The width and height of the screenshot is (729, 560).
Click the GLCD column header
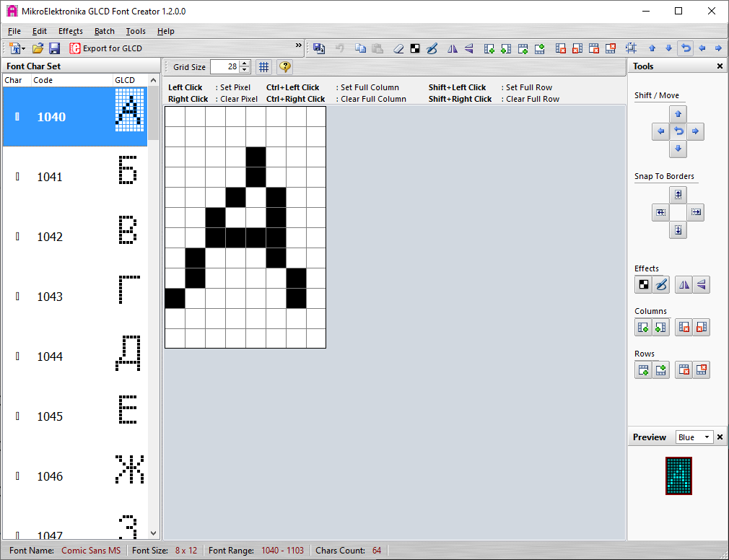(130, 80)
